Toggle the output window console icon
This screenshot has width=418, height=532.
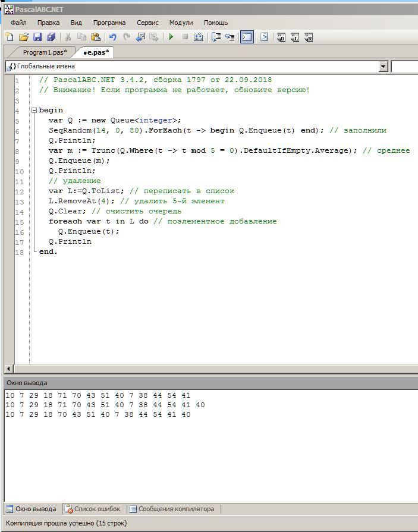247,37
